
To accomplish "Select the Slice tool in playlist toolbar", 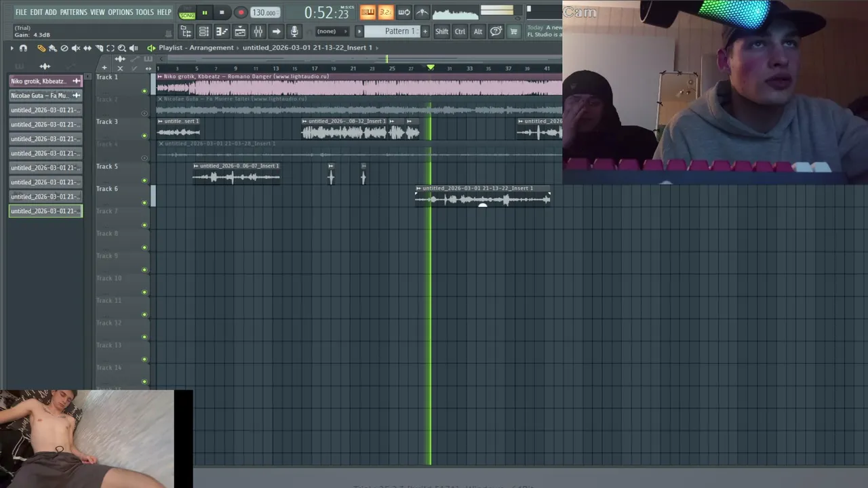I will 99,48.
